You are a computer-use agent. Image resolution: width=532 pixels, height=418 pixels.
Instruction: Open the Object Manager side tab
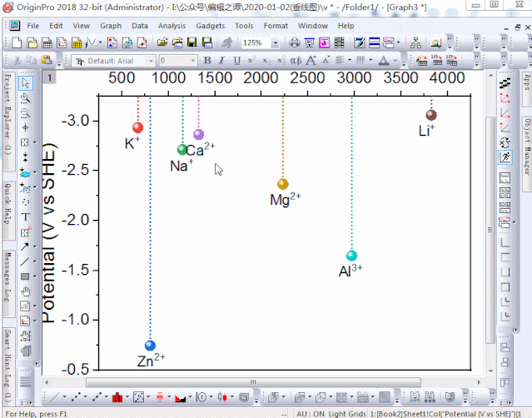coord(526,147)
